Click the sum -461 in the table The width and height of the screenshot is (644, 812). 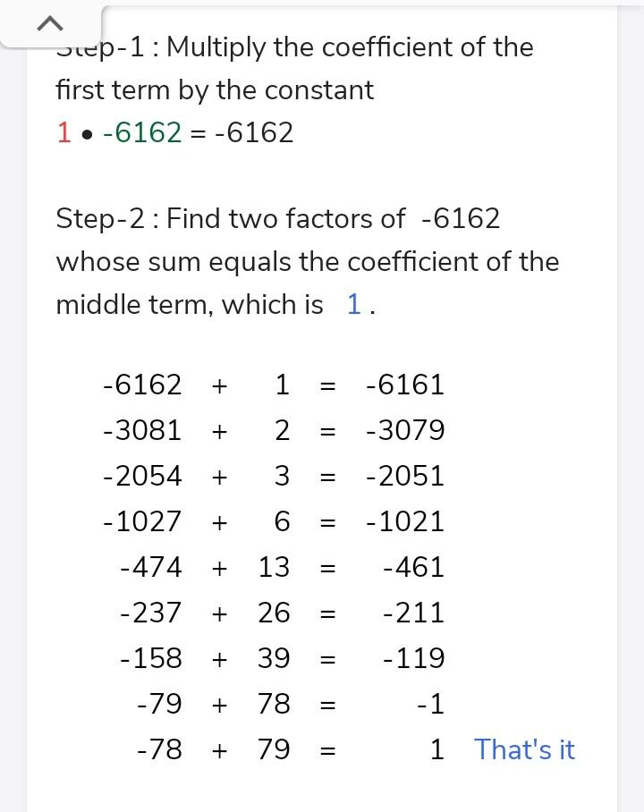(x=413, y=567)
